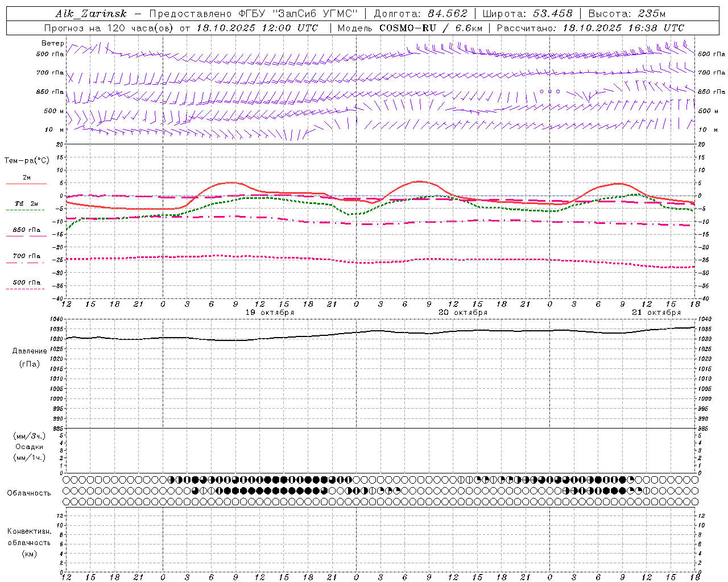Click lowercase "облачность" under "Конвективн."
The image size is (728, 582).
30,542
